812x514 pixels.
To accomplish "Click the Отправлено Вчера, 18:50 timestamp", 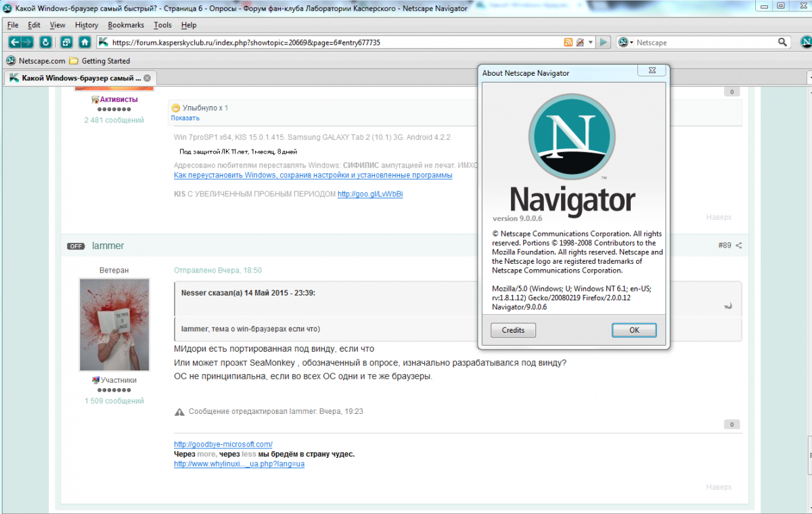I will pos(218,270).
